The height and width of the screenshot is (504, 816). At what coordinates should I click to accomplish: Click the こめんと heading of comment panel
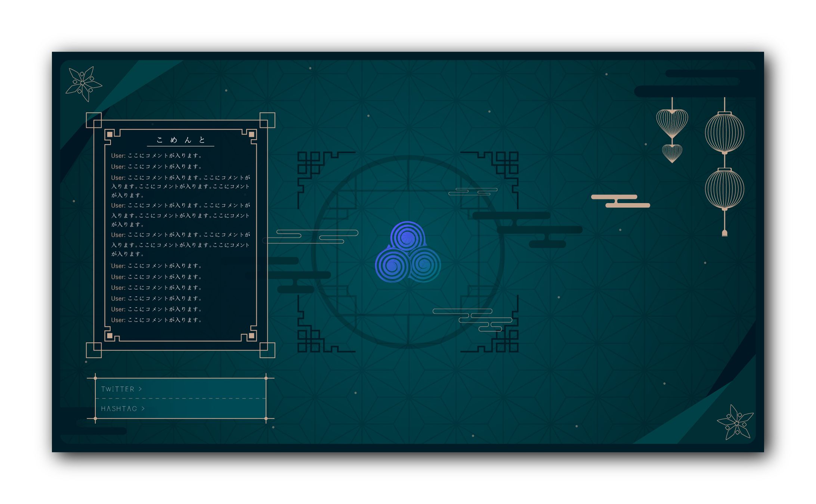(x=181, y=140)
